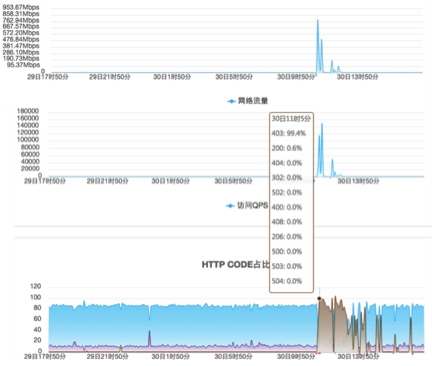Click the 381.47Mbps axis label

21,46
